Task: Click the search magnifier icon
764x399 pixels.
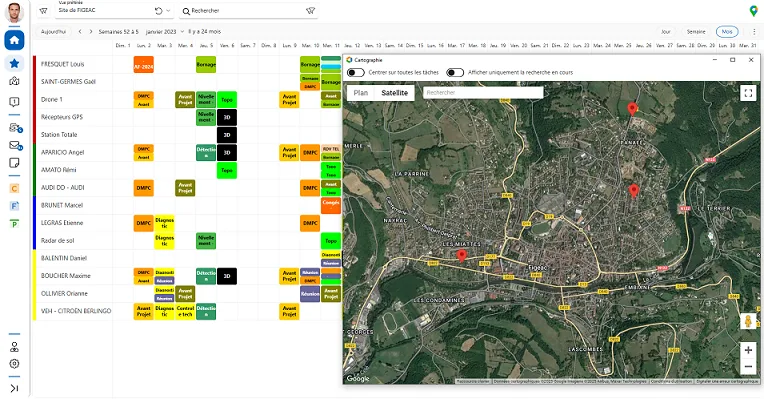Action: click(186, 11)
